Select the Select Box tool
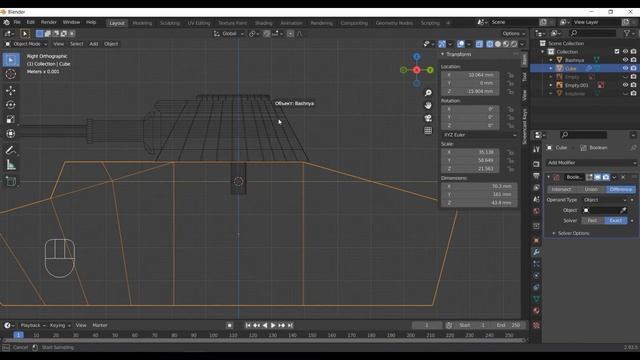 (11, 60)
